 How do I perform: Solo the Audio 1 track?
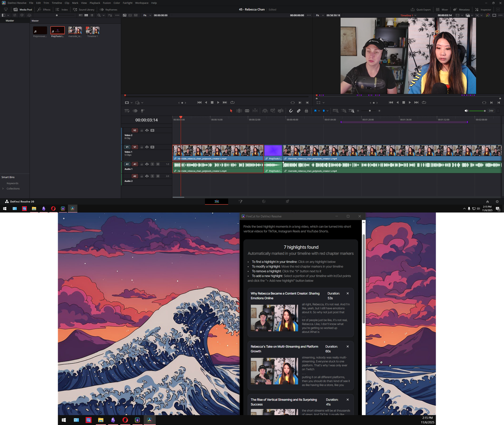pos(152,164)
